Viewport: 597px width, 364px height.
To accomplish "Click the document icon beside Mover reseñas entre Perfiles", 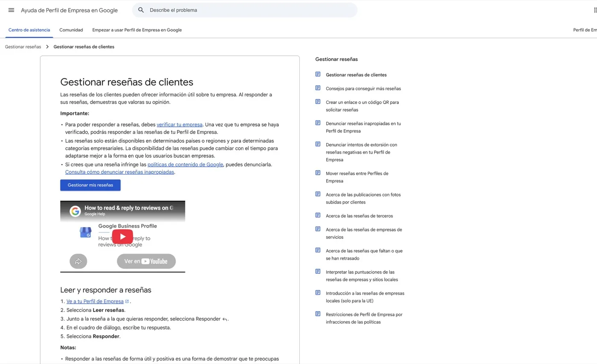I will pos(318,173).
